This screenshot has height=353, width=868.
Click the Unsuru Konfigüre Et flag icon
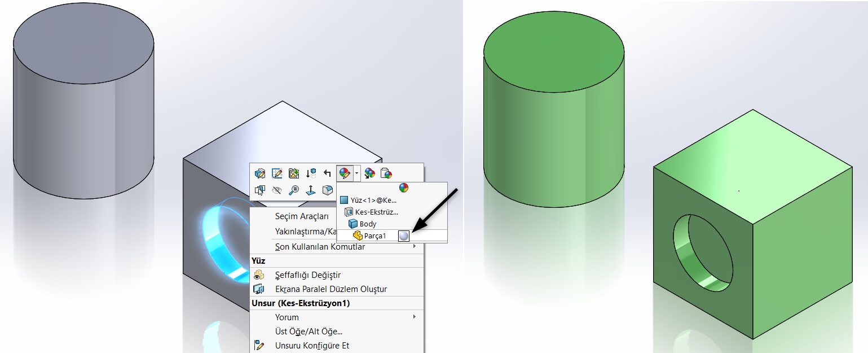coord(259,346)
